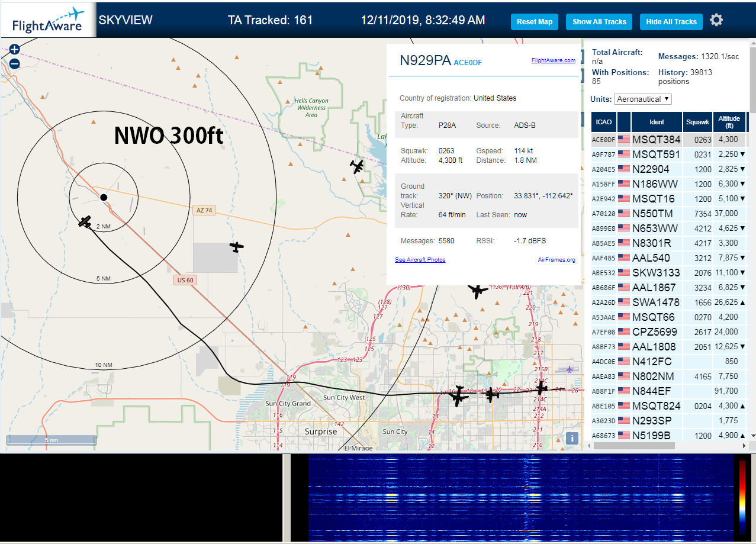The width and height of the screenshot is (756, 544).
Task: Click the spectrum waterfall display
Action: coord(520,498)
